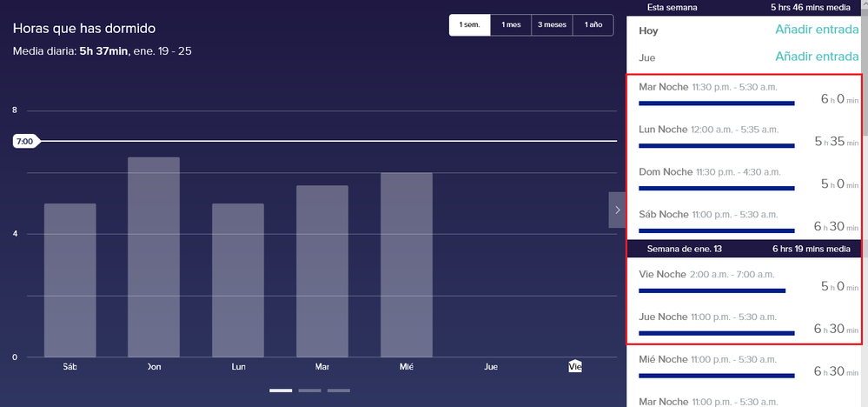Select the 1 sem. range tab

(469, 25)
